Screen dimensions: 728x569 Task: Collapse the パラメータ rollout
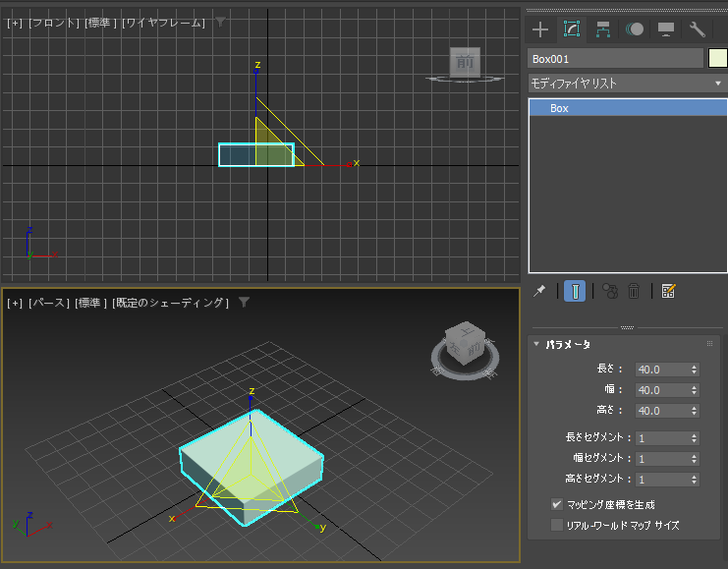568,344
